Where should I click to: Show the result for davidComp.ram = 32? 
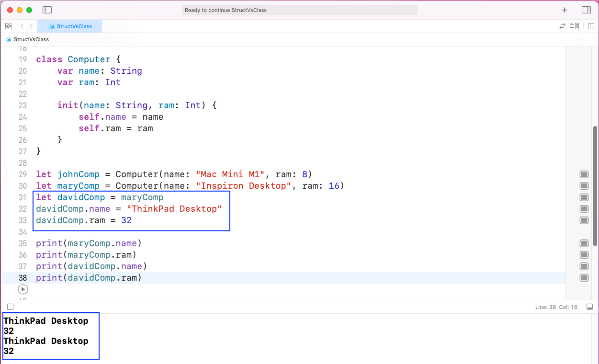584,220
